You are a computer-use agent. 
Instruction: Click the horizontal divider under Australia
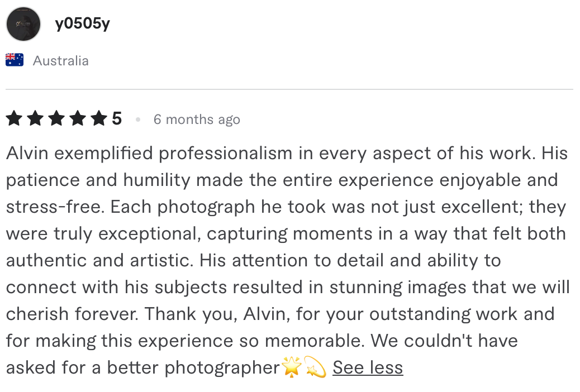coord(289,89)
